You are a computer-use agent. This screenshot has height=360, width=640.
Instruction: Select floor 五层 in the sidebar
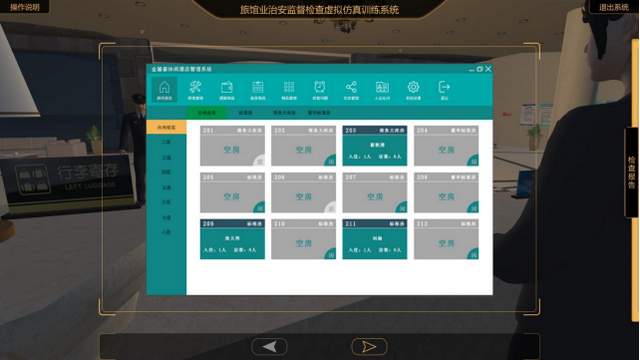[166, 187]
